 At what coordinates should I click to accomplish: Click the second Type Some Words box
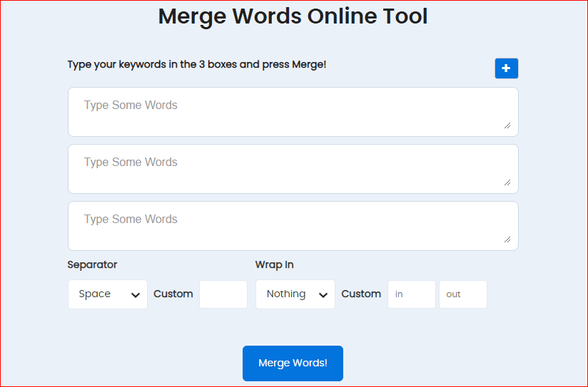293,169
